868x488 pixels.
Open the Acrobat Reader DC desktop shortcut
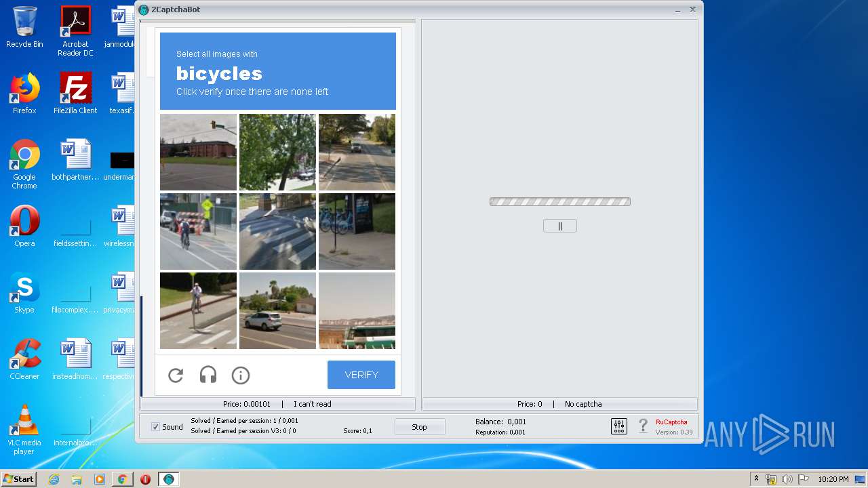point(75,32)
